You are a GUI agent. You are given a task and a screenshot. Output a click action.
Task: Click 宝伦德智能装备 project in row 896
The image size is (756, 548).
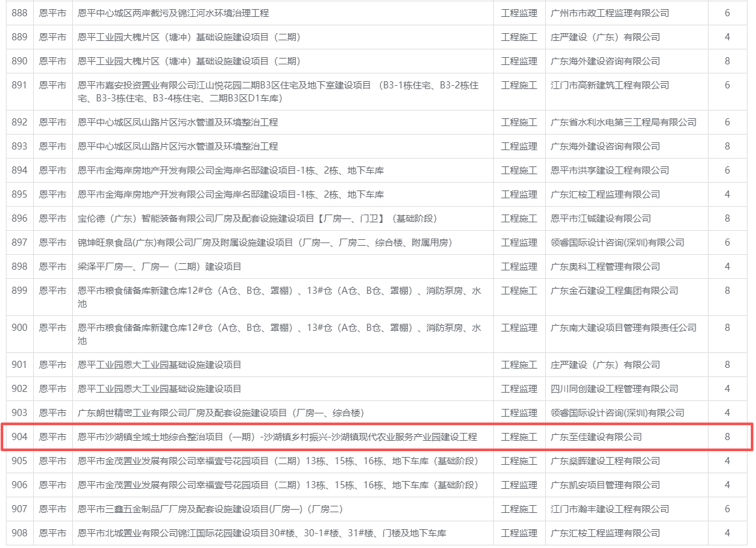[257, 218]
